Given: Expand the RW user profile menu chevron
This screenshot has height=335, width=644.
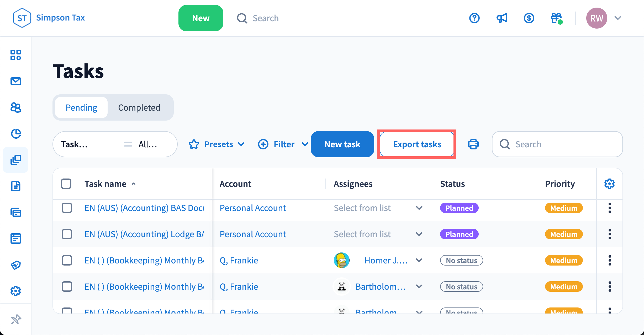Looking at the screenshot, I should point(618,18).
